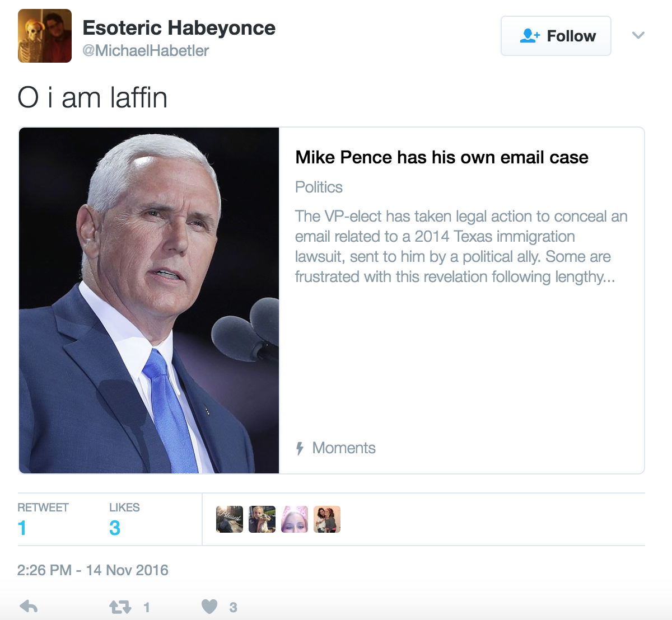Click the Moments lightning bolt icon

coord(300,448)
